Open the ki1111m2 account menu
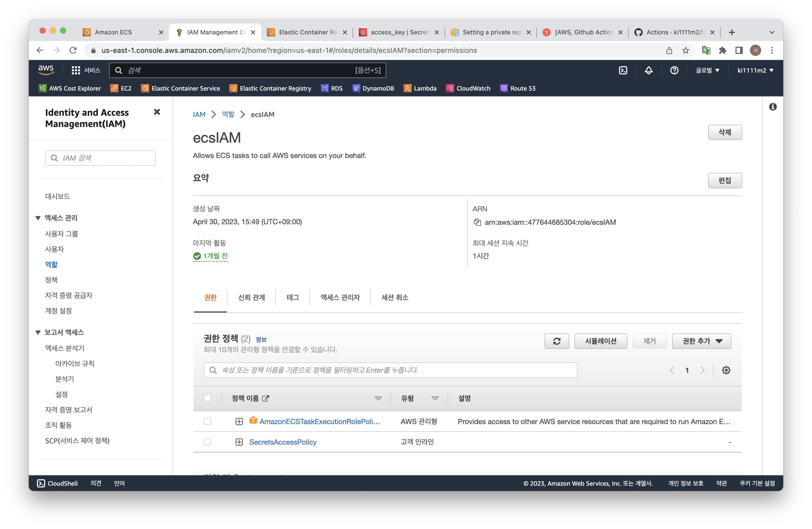Viewport: 812px width, 529px height. click(x=755, y=70)
